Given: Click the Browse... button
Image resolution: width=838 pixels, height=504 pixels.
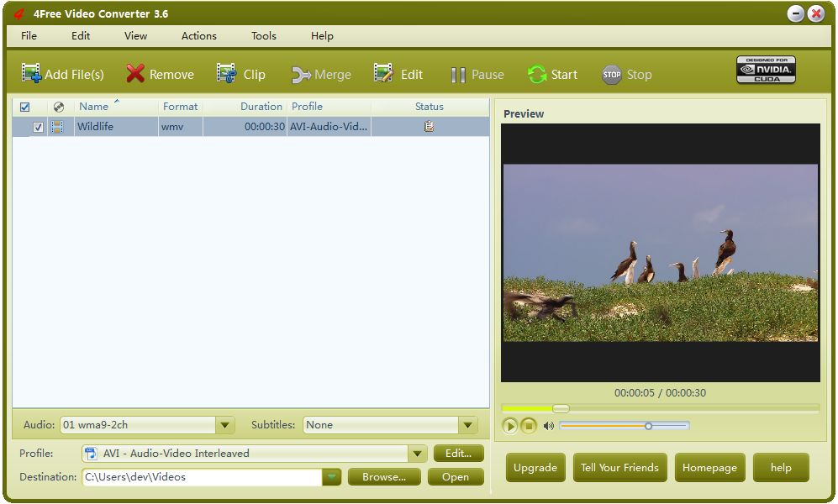Looking at the screenshot, I should (384, 477).
